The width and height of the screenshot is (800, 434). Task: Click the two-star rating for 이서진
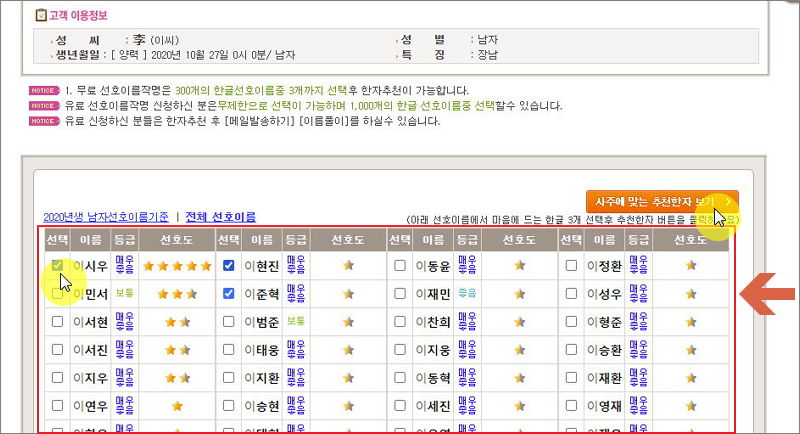(177, 350)
